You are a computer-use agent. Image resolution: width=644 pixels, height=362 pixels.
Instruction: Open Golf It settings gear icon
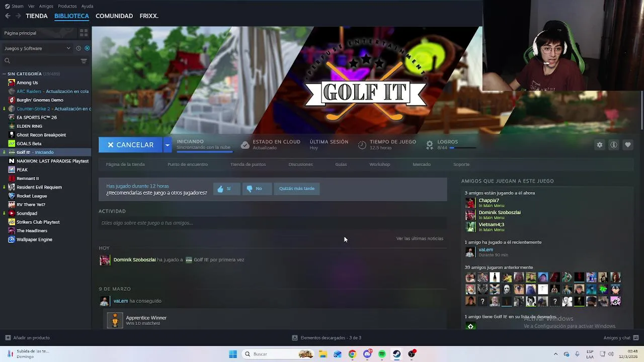pos(599,145)
